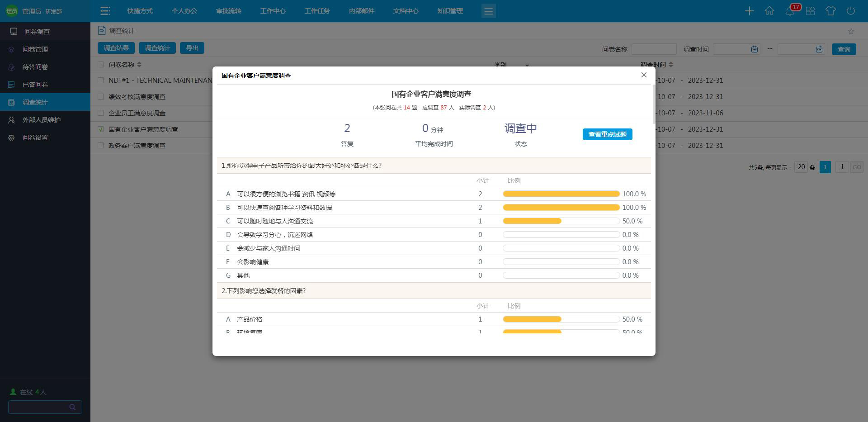
Task: Switch to the 工作任务 menu item
Action: click(317, 11)
